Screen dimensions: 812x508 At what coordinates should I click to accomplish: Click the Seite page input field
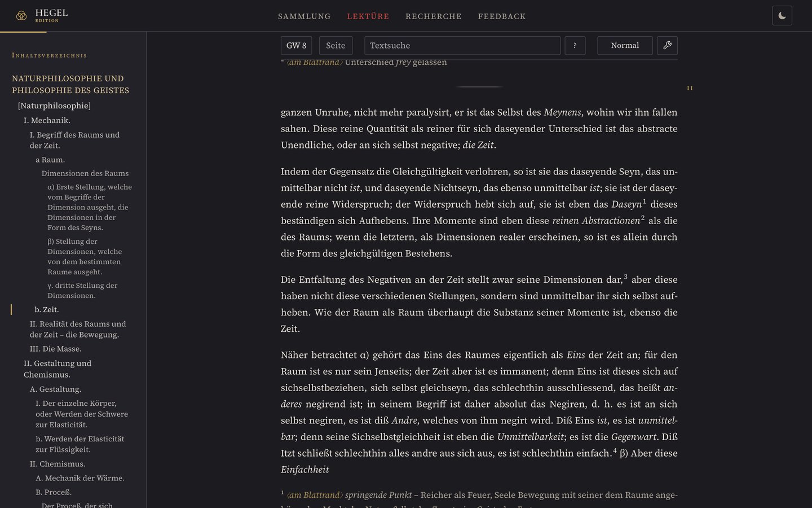[x=336, y=46]
